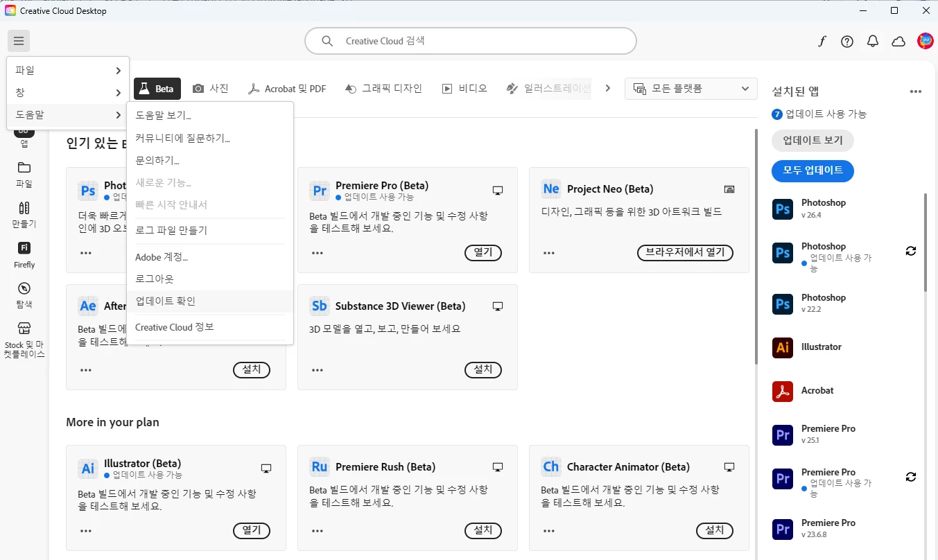Viewport: 938px width, 560px height.
Task: Click 브라우저에서 열기 for Project Neo
Action: point(685,252)
